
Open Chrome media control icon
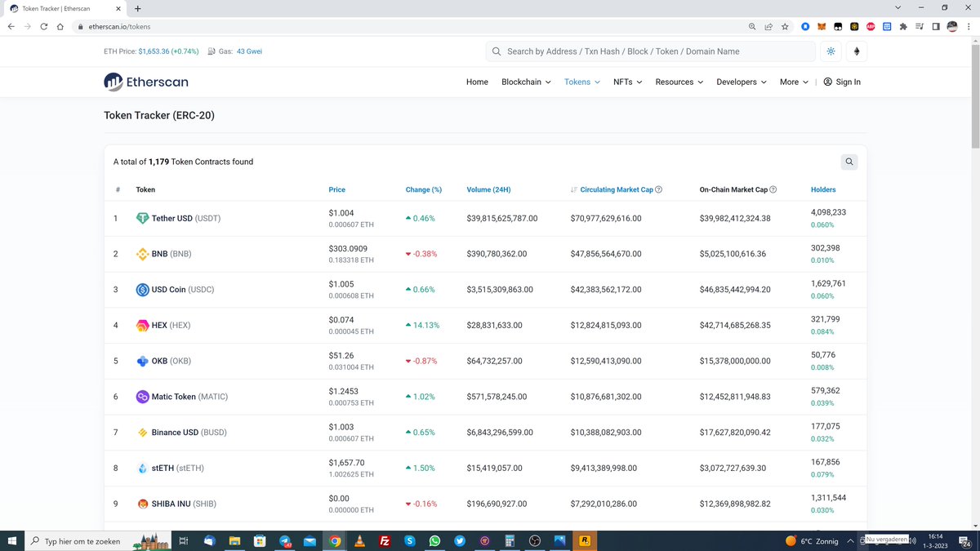point(920,26)
